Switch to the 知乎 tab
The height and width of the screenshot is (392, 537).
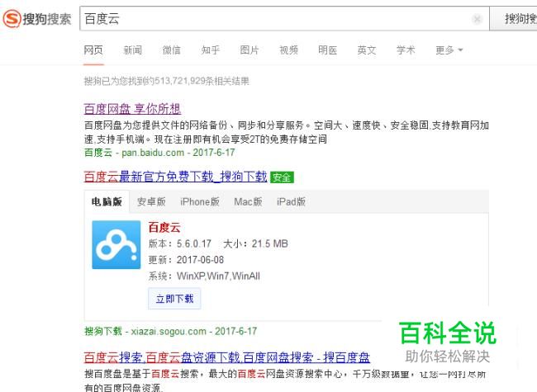click(x=211, y=50)
